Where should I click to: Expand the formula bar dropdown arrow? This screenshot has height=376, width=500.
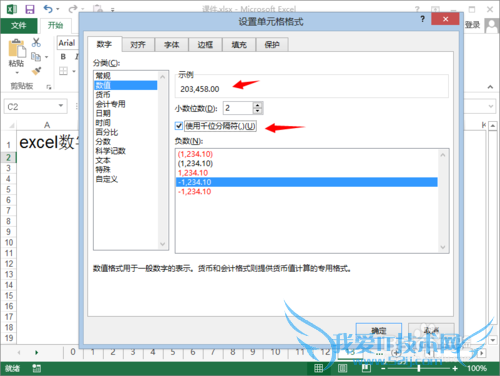[x=490, y=106]
